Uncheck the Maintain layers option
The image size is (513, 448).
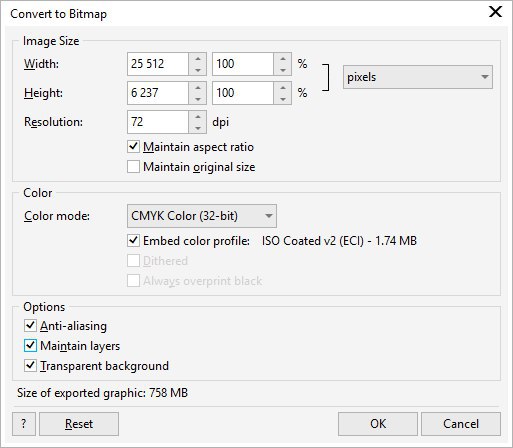click(x=30, y=346)
